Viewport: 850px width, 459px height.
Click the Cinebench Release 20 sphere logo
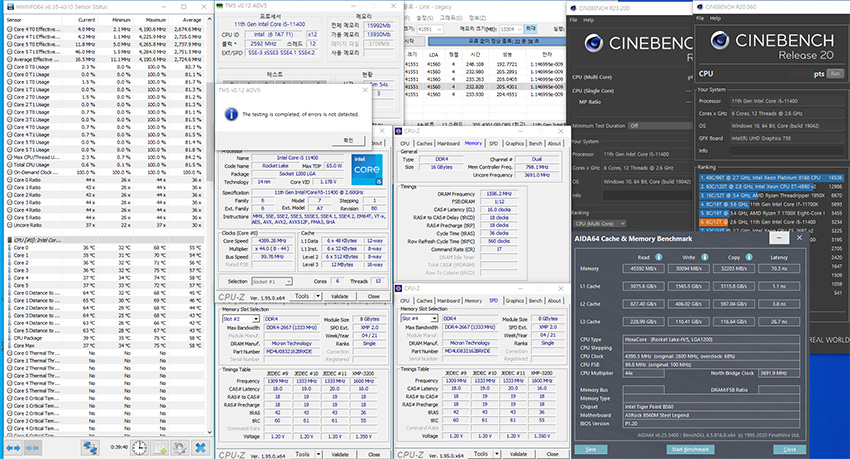(719, 40)
